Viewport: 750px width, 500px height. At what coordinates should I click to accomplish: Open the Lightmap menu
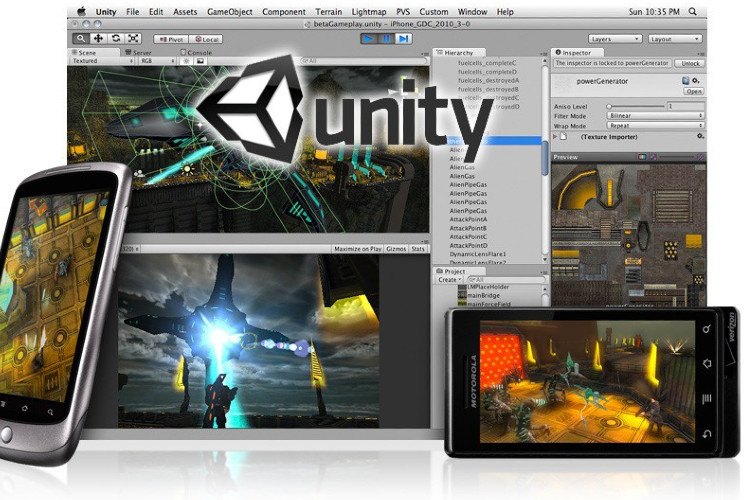tap(369, 11)
